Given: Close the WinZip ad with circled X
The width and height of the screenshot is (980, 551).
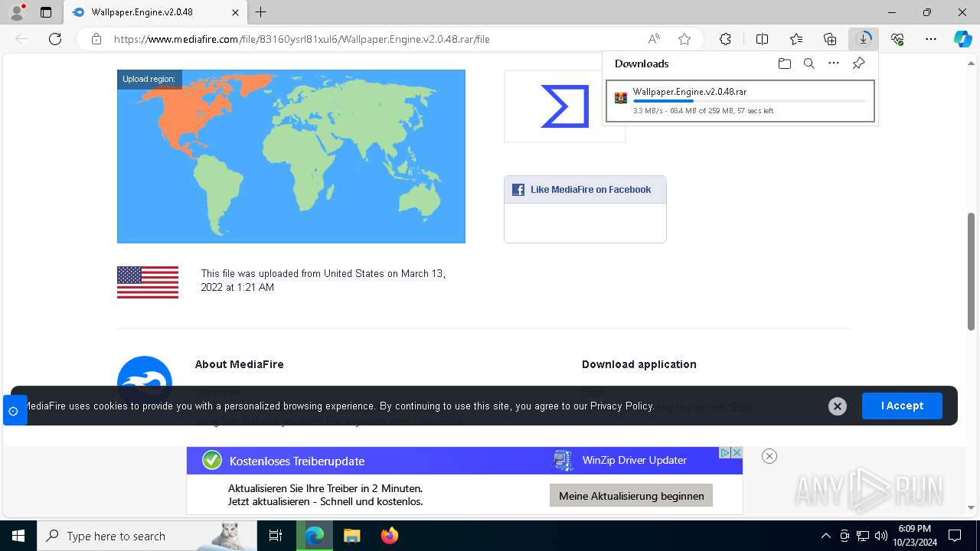Looking at the screenshot, I should (769, 456).
